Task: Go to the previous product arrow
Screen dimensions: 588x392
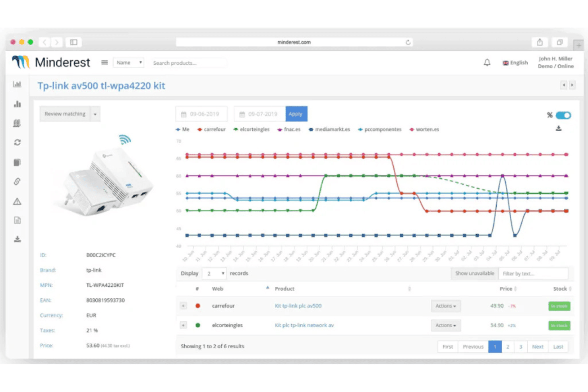Action: tap(564, 85)
